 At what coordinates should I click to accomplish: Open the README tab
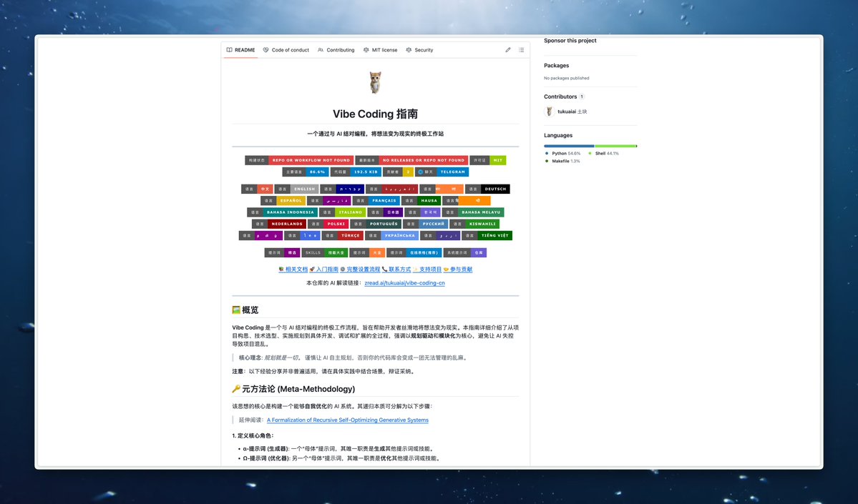click(x=240, y=50)
